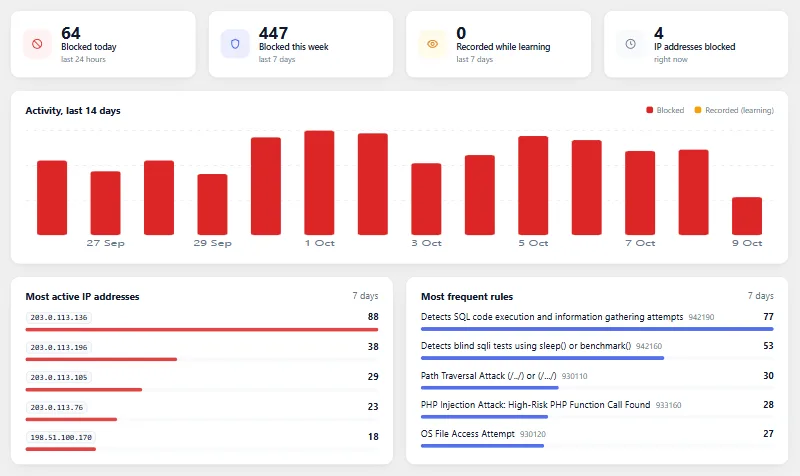Click the shield icon on Blocked this week card
Viewport: 800px width, 476px height.
(x=235, y=44)
